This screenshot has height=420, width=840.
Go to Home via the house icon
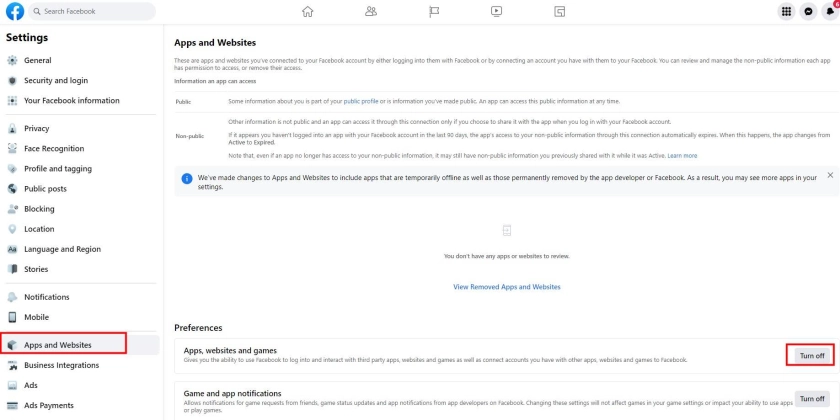(x=307, y=12)
